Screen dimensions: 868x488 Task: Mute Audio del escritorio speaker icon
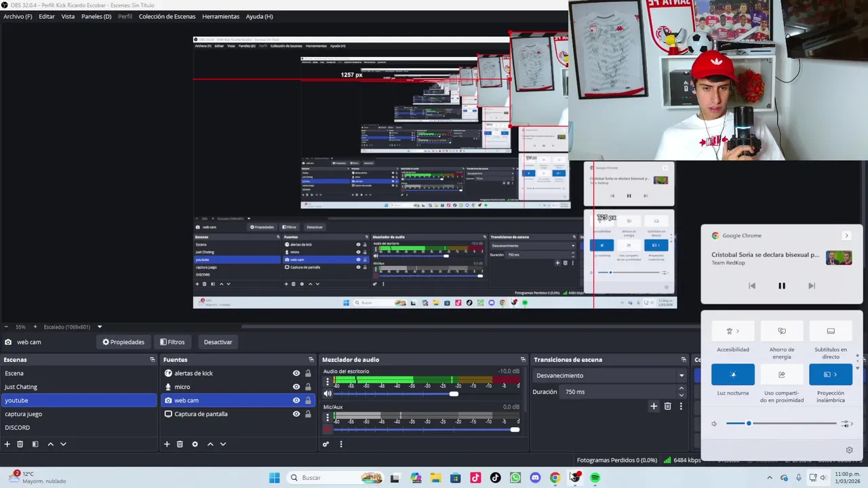[x=328, y=394]
